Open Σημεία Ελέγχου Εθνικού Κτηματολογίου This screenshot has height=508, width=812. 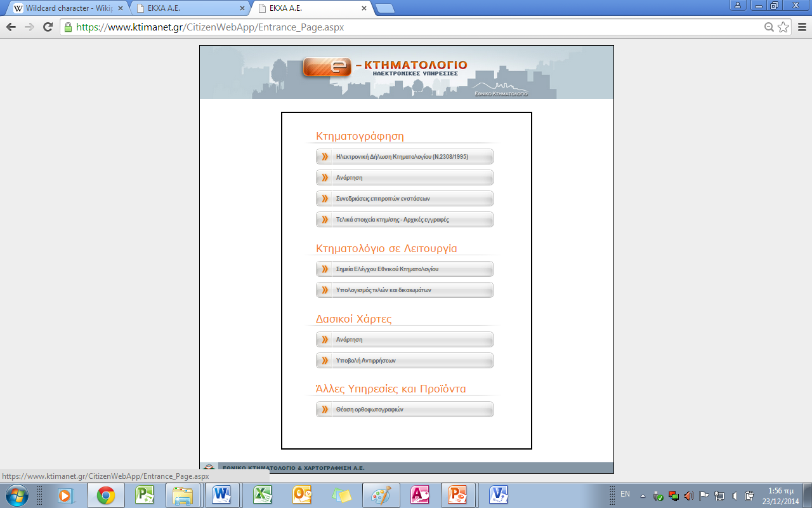[404, 269]
